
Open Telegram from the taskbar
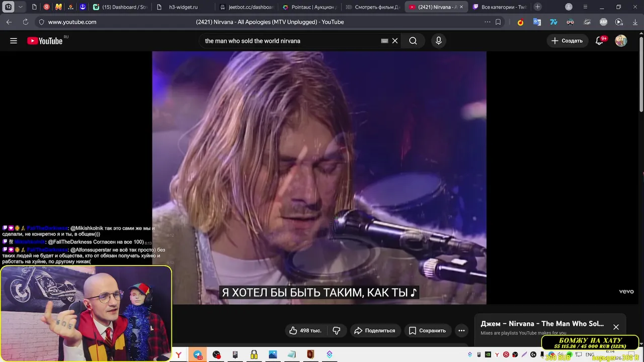(x=198, y=355)
